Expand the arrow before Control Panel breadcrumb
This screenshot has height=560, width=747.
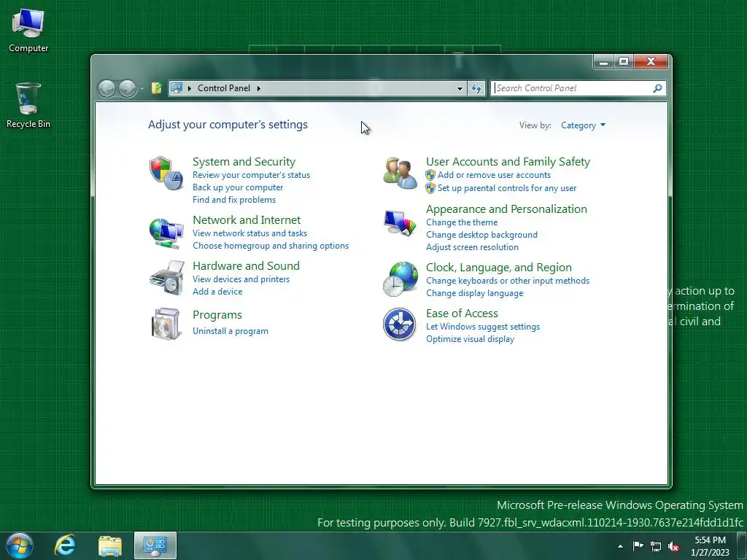click(x=190, y=88)
